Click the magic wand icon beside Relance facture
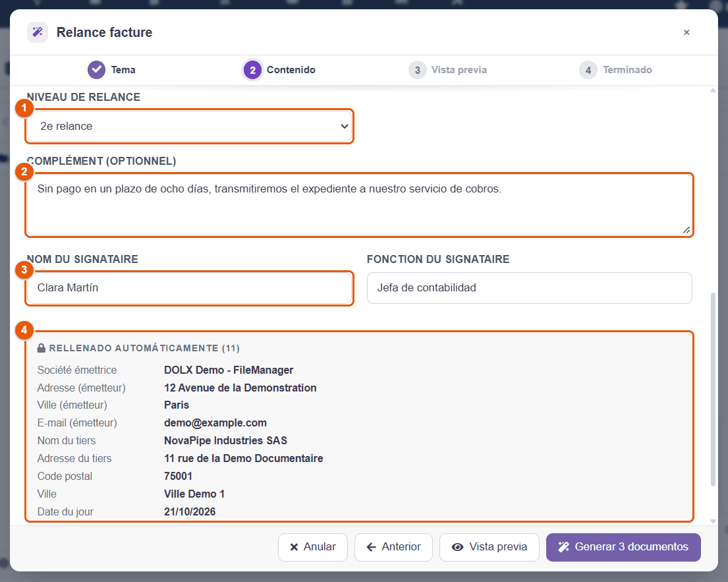 click(x=38, y=32)
